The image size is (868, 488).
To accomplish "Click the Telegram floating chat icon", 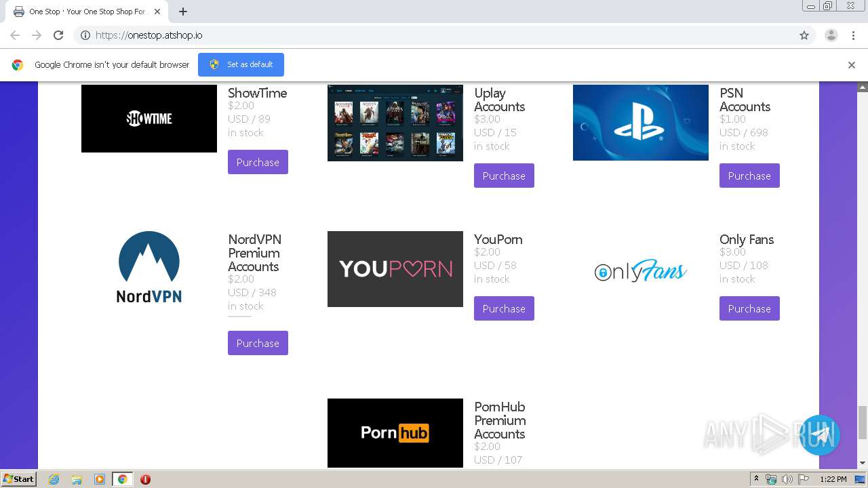I will coord(820,435).
